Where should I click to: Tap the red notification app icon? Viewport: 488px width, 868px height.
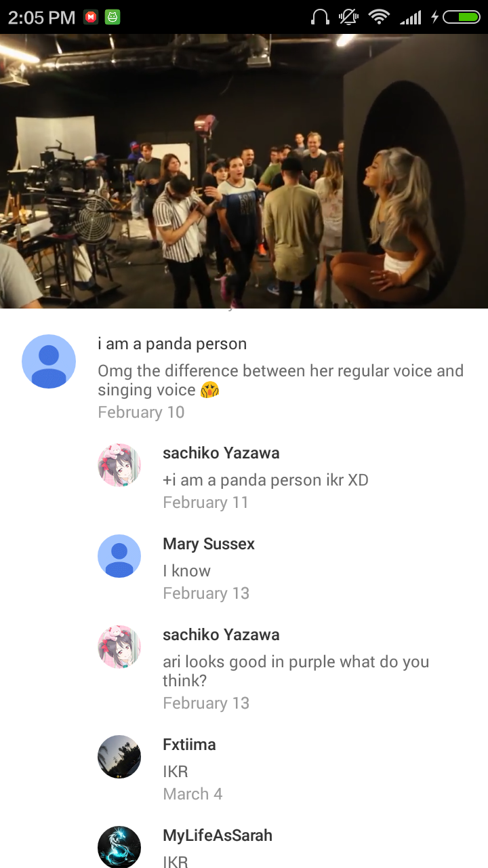pos(91,18)
